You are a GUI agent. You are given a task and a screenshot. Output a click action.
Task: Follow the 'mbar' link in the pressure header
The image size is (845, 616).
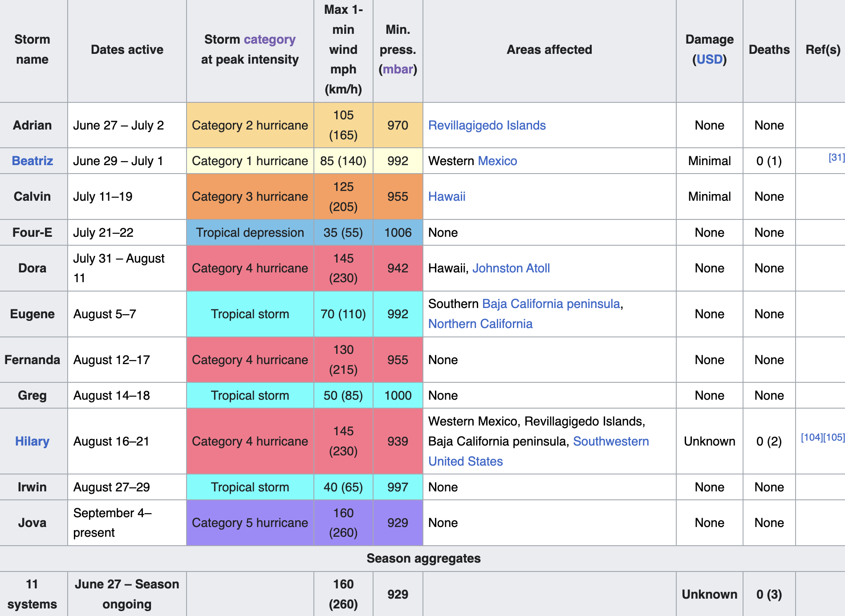(x=398, y=69)
